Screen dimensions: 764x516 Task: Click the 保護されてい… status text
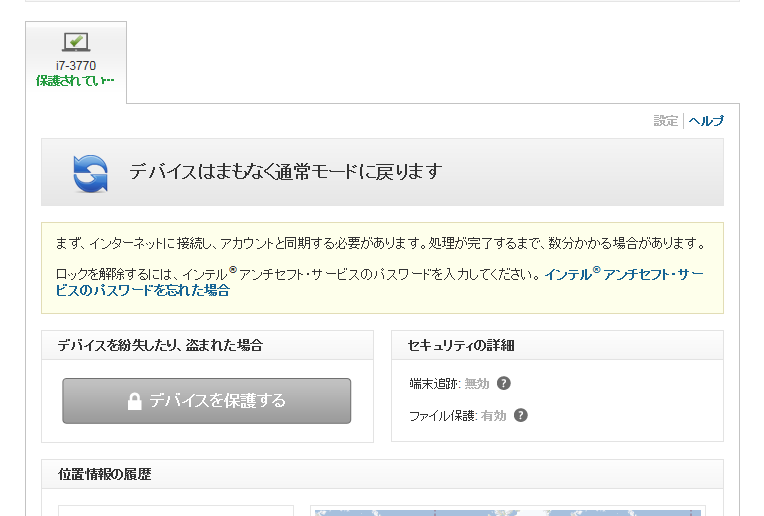tap(75, 81)
